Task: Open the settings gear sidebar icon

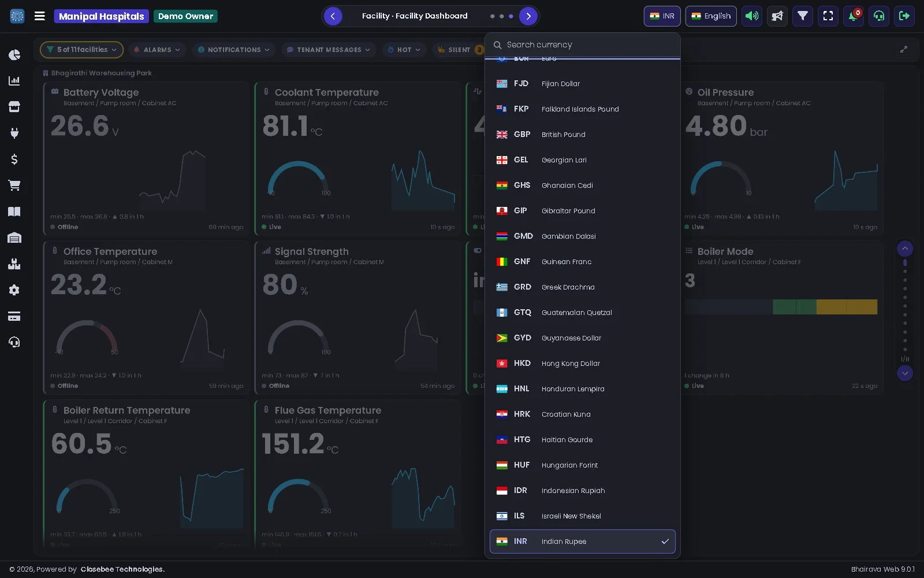Action: [14, 290]
